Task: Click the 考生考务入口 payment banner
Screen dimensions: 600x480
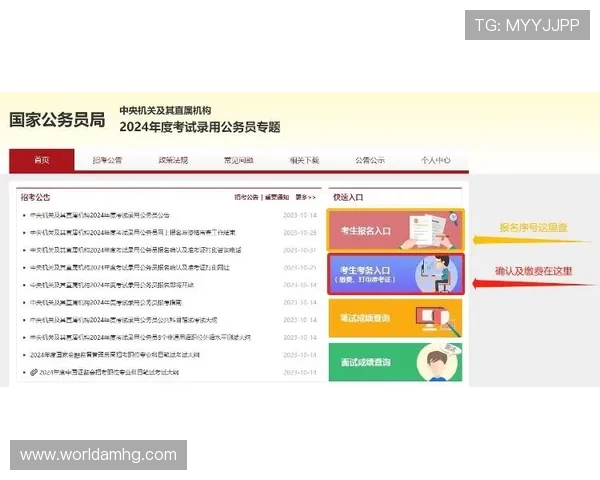Action: [x=396, y=274]
